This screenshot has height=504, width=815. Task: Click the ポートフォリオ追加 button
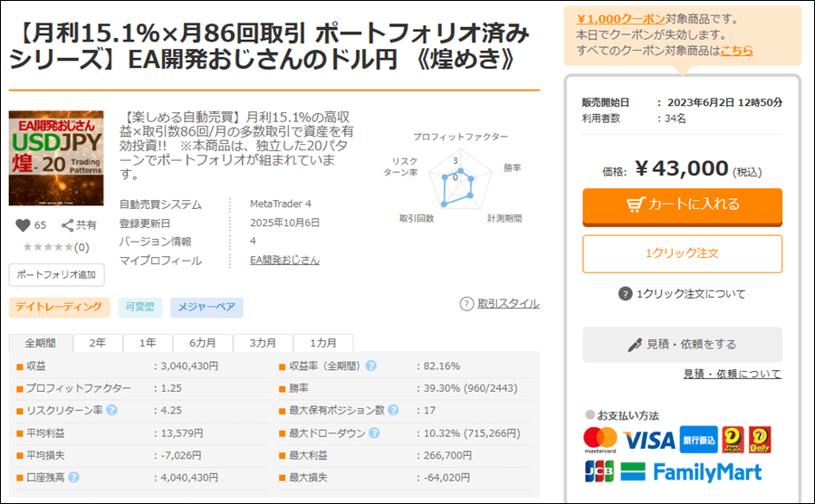[56, 274]
